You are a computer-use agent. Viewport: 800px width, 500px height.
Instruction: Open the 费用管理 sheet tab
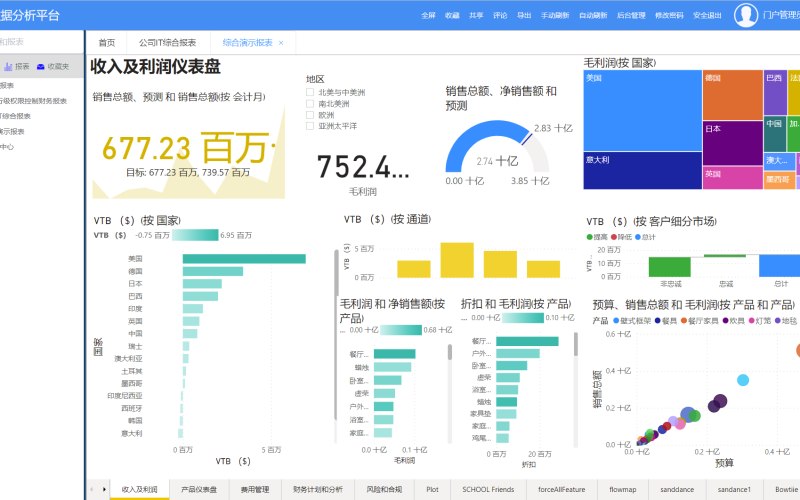point(255,489)
